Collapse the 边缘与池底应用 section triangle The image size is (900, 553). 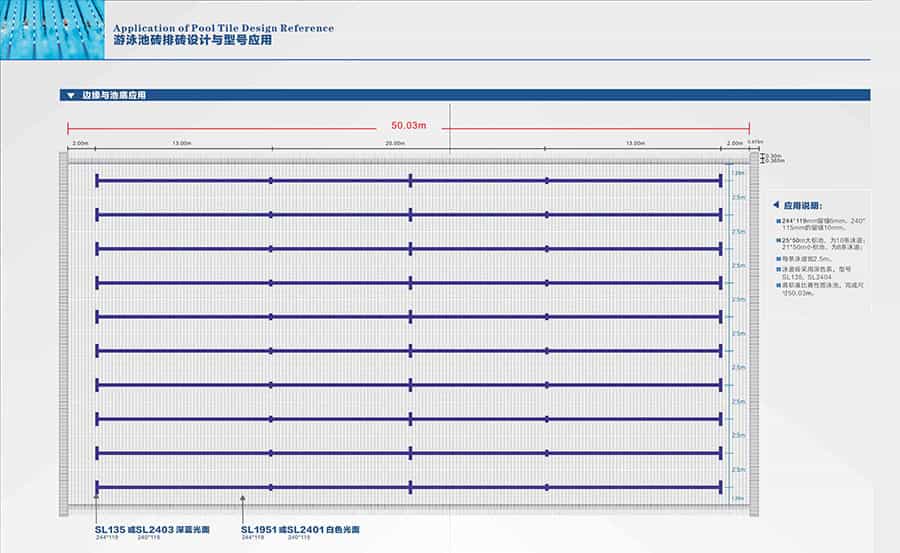(x=70, y=95)
